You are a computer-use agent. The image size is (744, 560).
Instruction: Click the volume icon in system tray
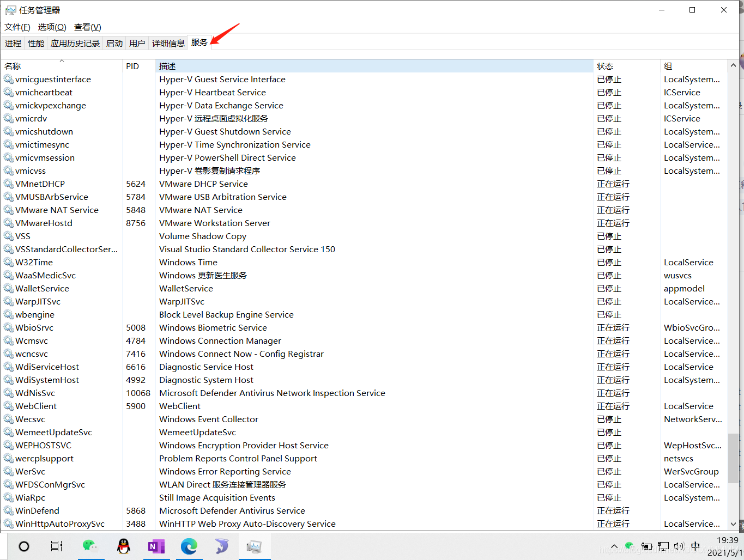click(x=679, y=546)
